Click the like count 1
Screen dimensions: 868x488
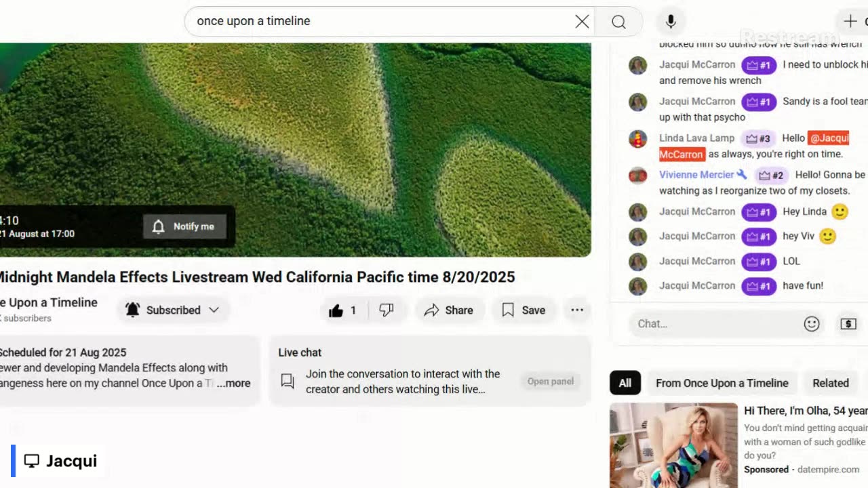[x=353, y=310]
